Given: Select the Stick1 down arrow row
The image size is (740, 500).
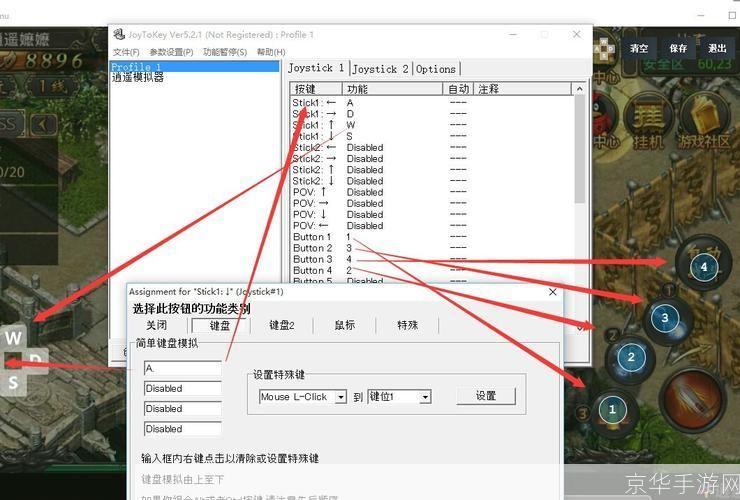Looking at the screenshot, I should tap(430, 136).
